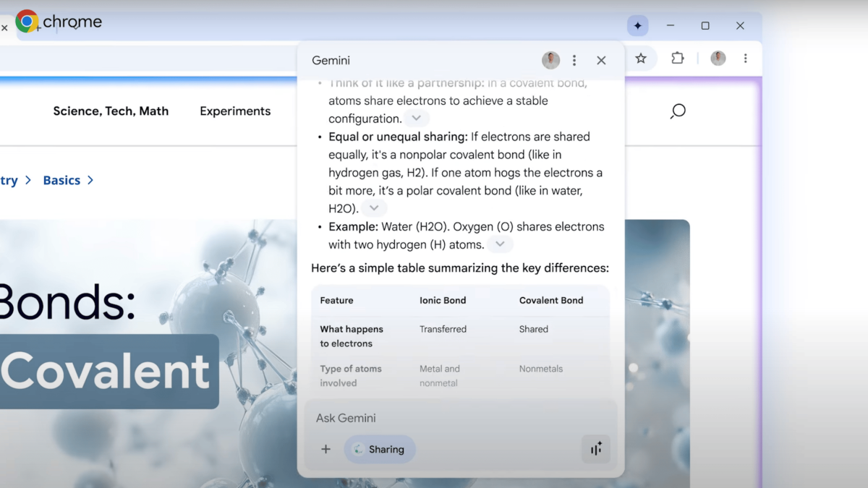This screenshot has height=488, width=868.
Task: Close the current browser tab
Action: [4, 27]
